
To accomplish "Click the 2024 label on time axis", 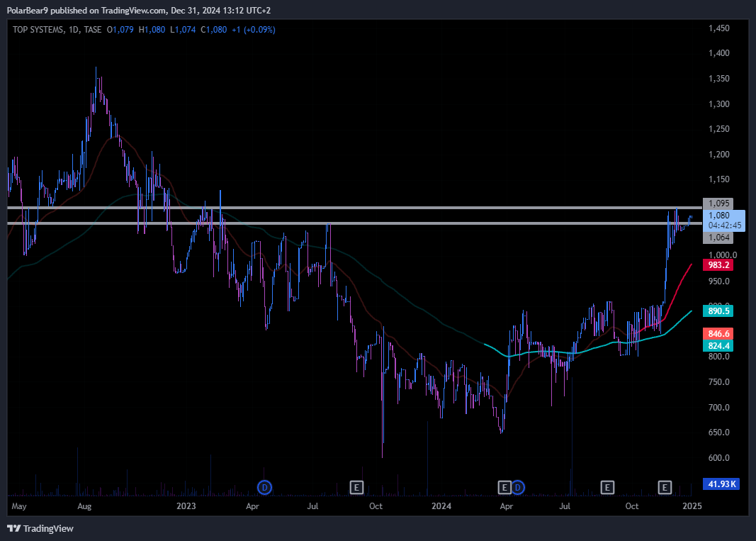I will [441, 506].
